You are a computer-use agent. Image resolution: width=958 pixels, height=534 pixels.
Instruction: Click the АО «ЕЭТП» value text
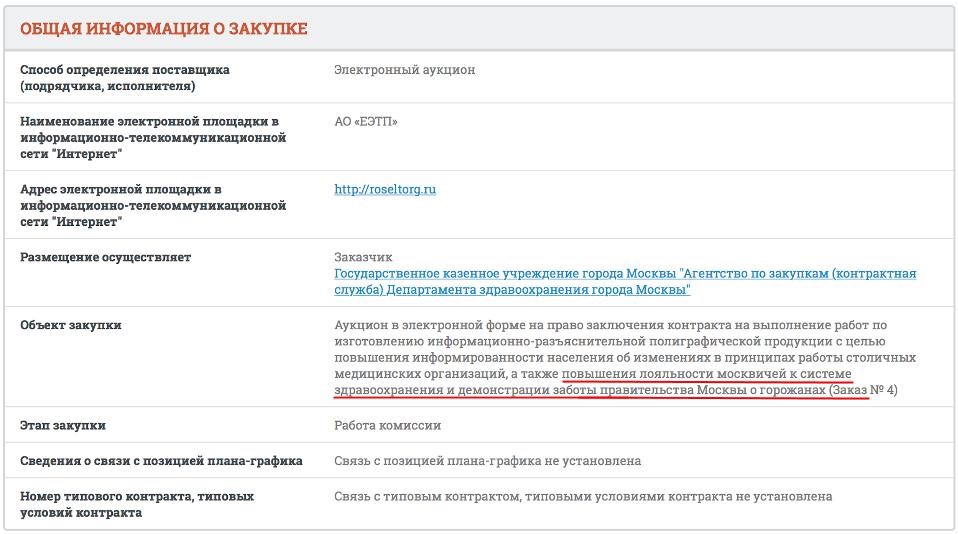366,122
